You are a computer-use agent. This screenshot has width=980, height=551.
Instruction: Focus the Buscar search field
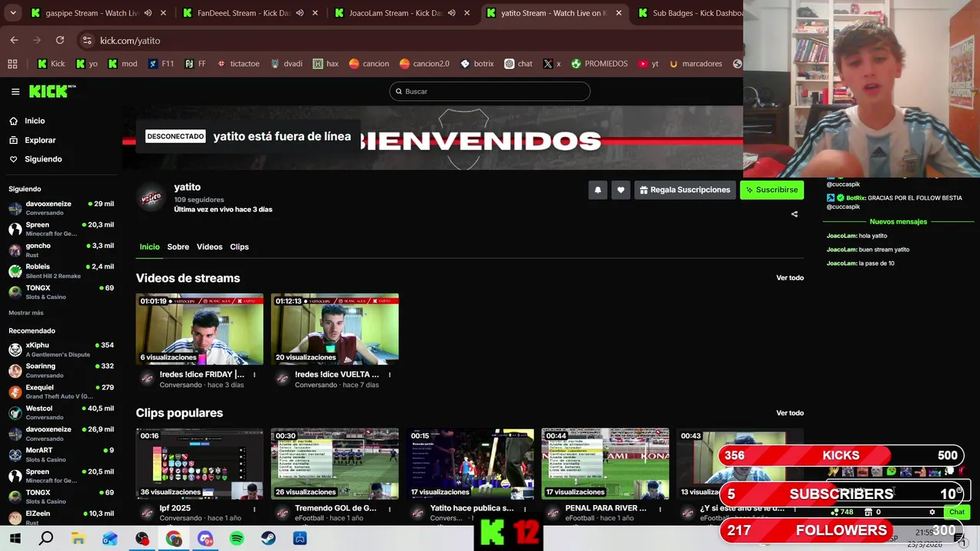(x=490, y=91)
